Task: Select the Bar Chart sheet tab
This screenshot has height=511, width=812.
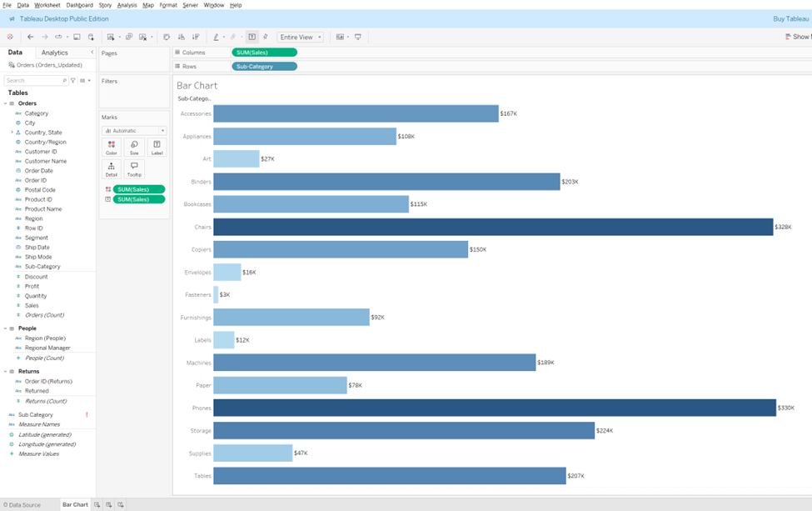Action: (75, 504)
